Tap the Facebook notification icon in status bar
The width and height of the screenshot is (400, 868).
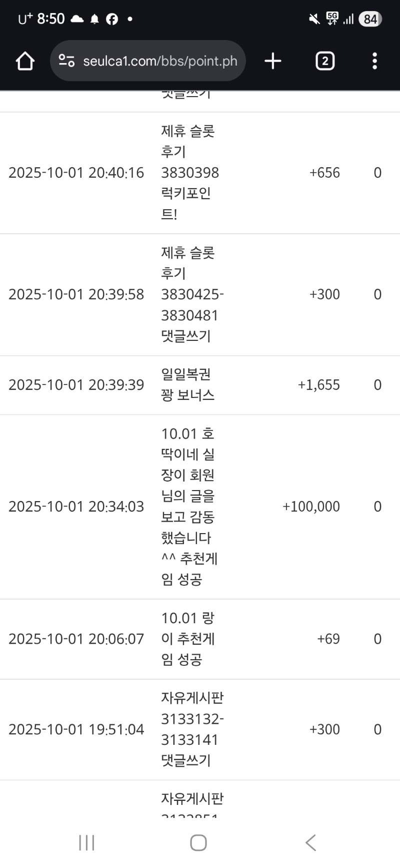pos(112,19)
